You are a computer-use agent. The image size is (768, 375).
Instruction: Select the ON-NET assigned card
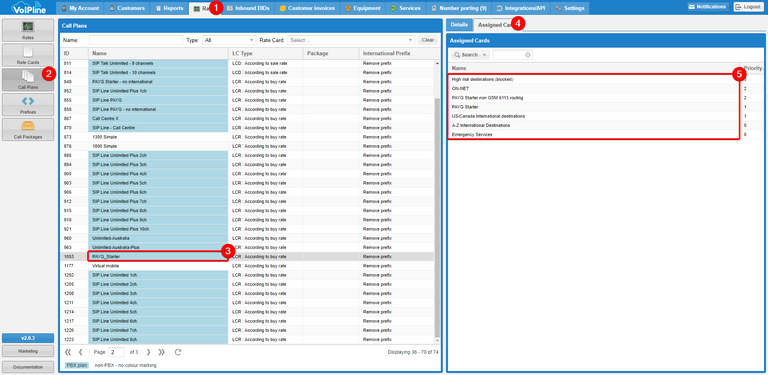coord(606,89)
